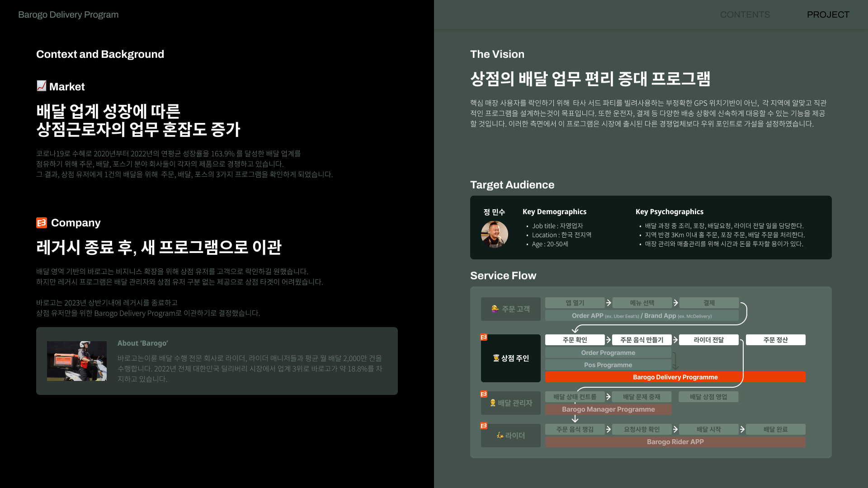Click the arrow between 주문 음식 만들기 and 라이더 전달

(675, 340)
